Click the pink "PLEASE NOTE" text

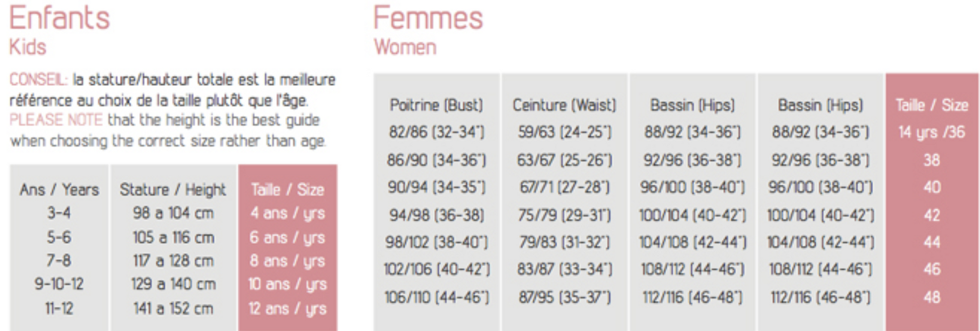pos(55,120)
